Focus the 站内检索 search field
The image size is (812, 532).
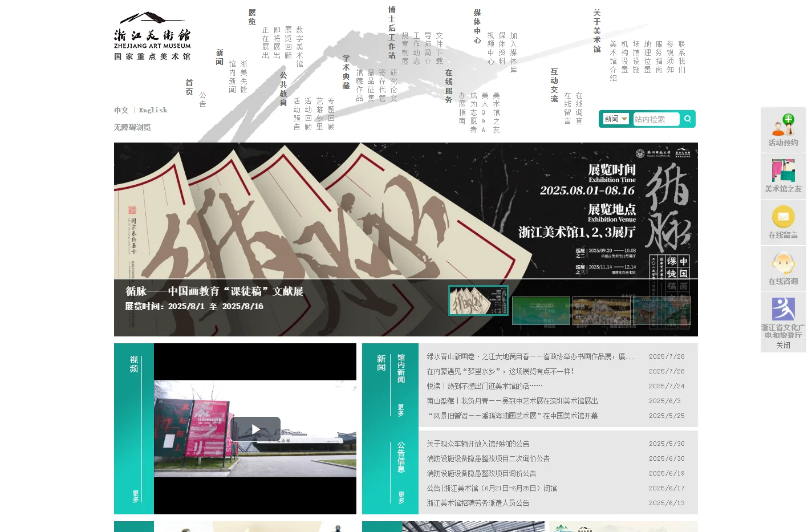[656, 119]
